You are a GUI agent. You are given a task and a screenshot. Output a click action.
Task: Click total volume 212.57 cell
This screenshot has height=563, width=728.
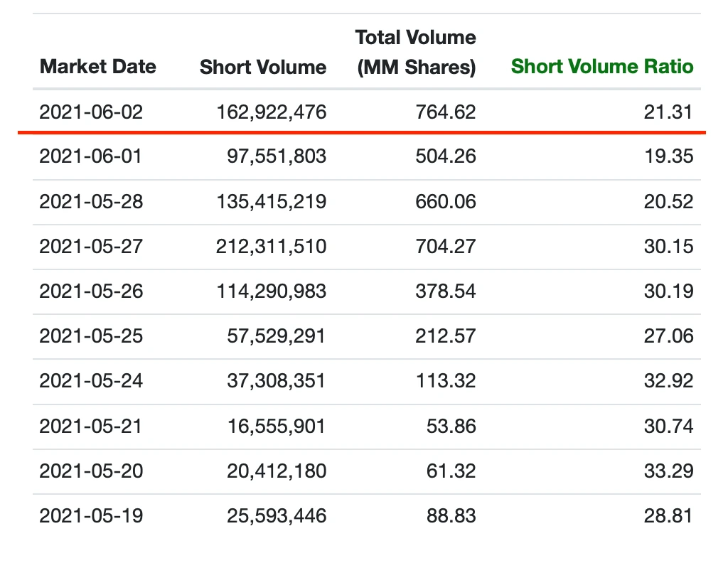coord(445,336)
